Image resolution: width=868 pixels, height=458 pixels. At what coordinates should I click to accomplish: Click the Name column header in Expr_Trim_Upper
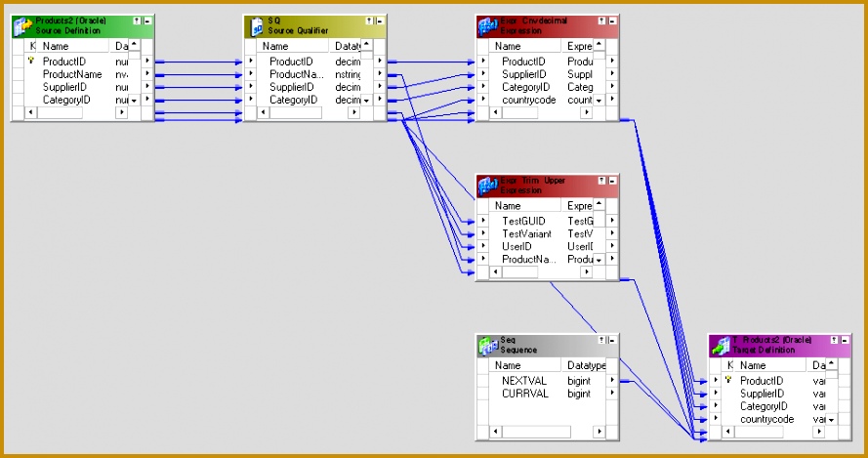[x=525, y=205]
